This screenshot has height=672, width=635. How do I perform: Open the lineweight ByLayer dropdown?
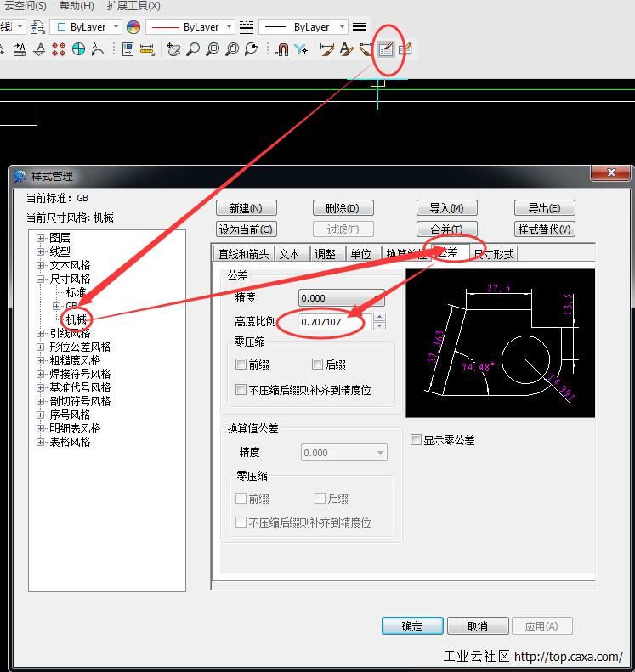coord(303,27)
